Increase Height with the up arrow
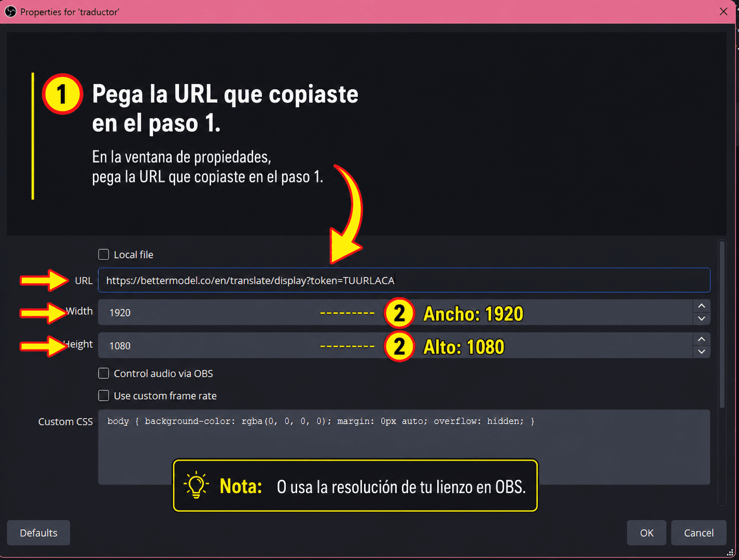Image resolution: width=739 pixels, height=560 pixels. [701, 339]
